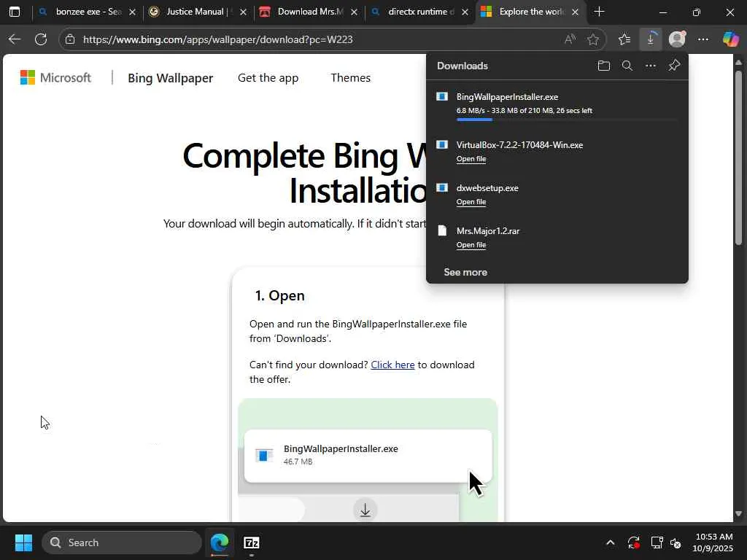The height and width of the screenshot is (560, 747).
Task: Switch to the bonzee exe search tab
Action: 88,12
